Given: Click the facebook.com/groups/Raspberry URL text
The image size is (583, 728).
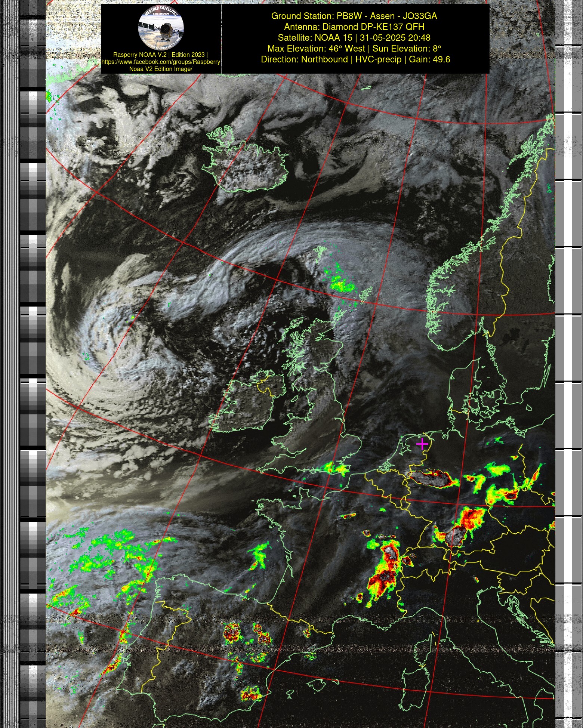Looking at the screenshot, I should [x=161, y=62].
